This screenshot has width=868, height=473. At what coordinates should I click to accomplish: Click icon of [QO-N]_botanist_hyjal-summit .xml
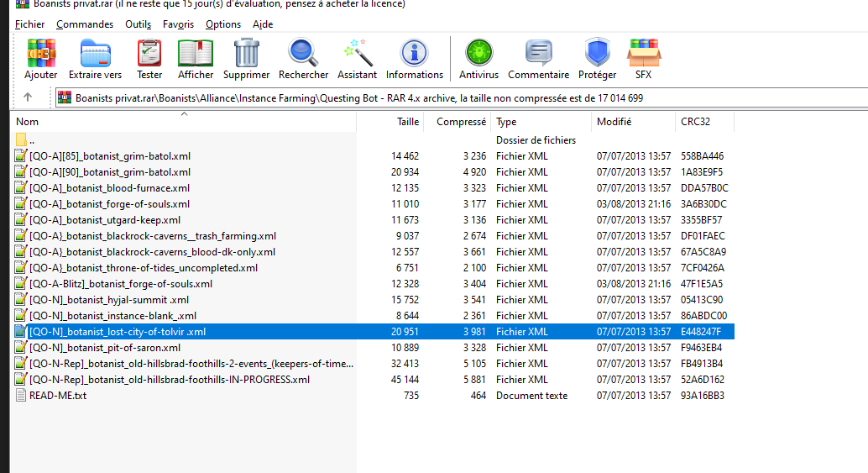[21, 300]
